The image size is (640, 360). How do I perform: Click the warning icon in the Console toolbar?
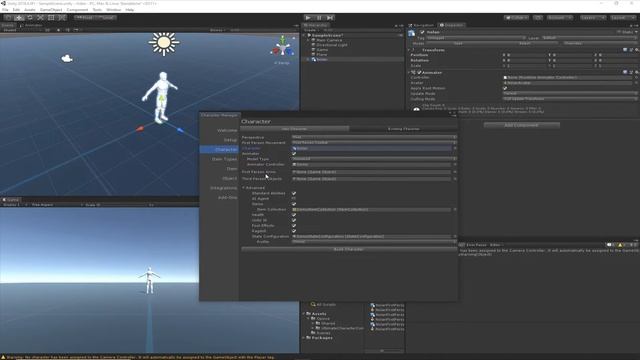click(x=620, y=245)
